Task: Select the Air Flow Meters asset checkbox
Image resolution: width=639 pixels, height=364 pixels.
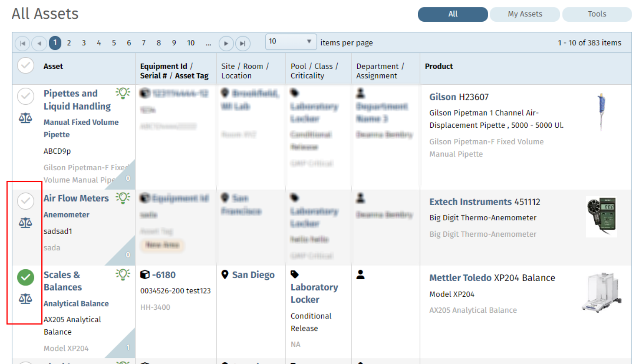Action: click(x=26, y=201)
